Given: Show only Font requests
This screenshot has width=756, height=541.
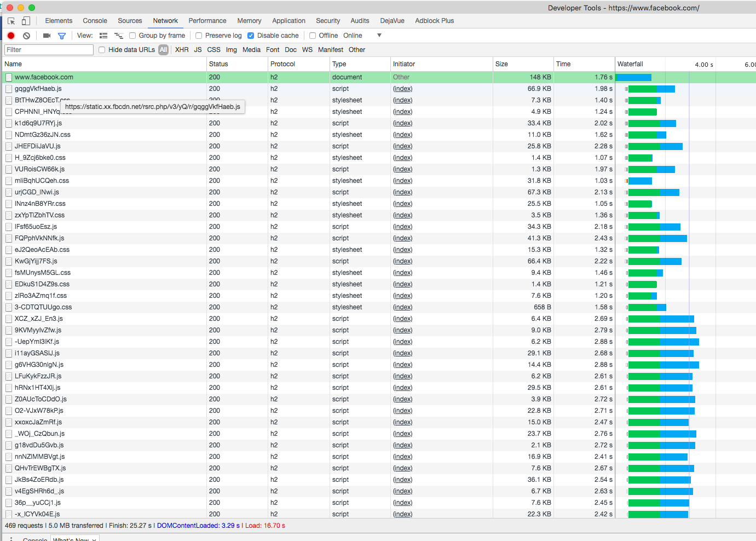Looking at the screenshot, I should click(273, 50).
